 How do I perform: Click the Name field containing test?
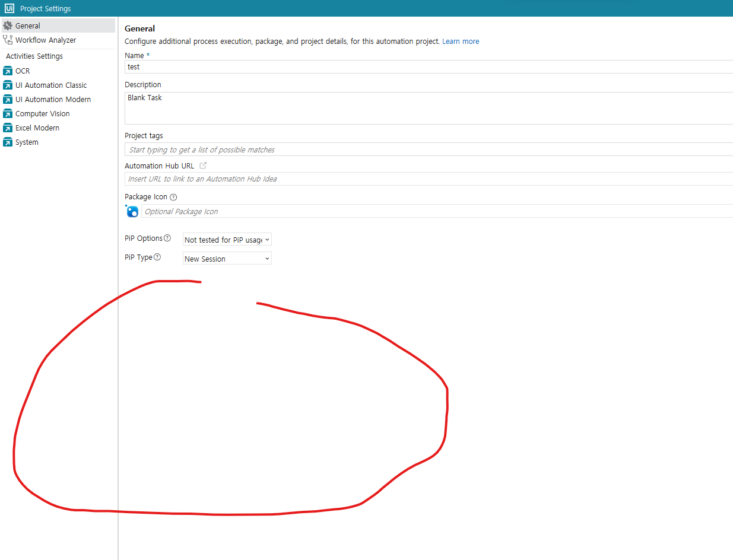(x=429, y=67)
